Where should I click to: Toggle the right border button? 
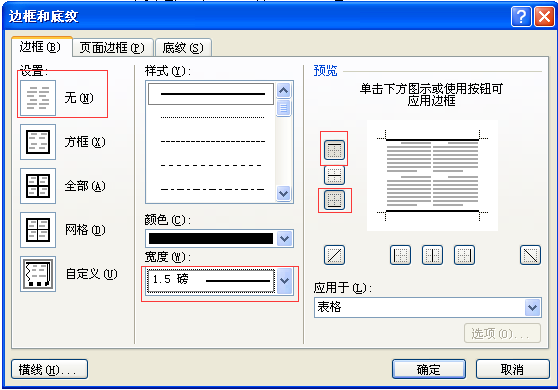(464, 255)
